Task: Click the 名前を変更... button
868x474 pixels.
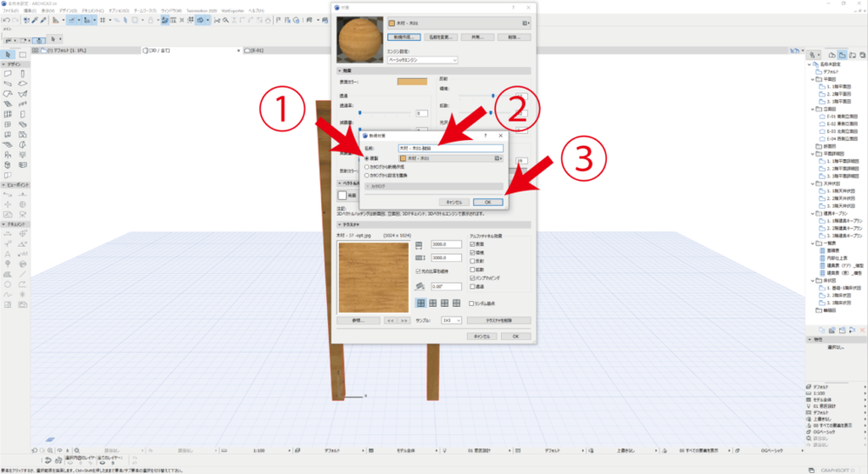Action: click(x=440, y=37)
